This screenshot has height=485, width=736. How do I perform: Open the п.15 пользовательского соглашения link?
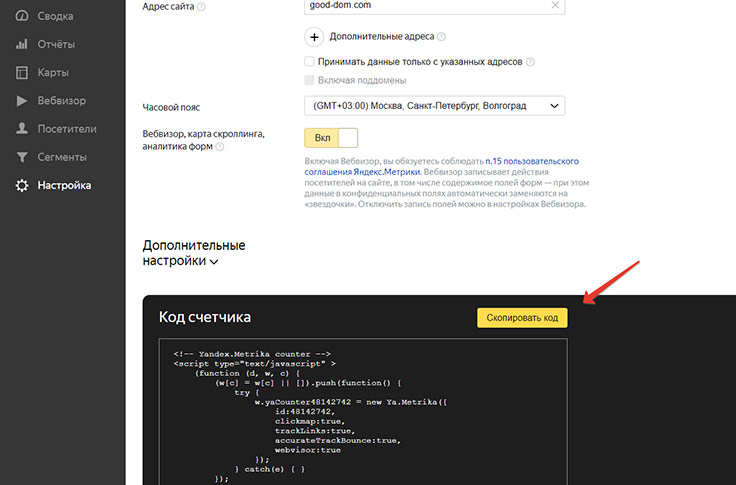pyautogui.click(x=532, y=160)
